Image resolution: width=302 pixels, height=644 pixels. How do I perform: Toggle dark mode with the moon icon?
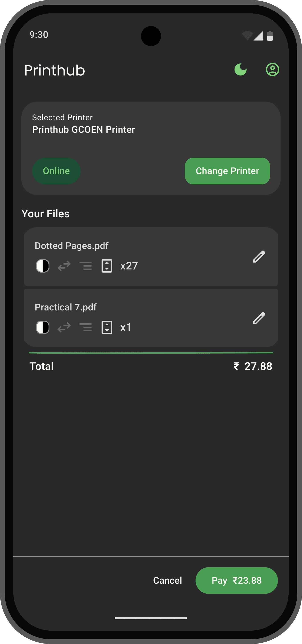[241, 69]
